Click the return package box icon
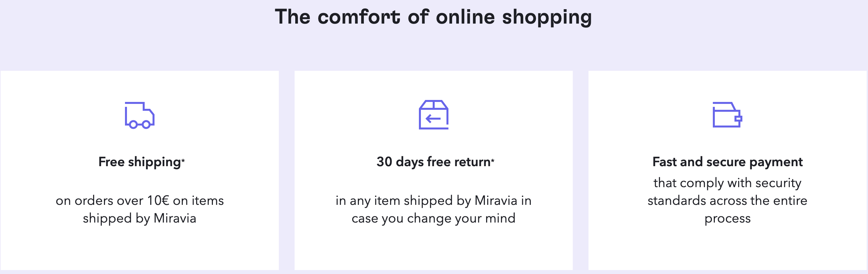 [x=433, y=115]
